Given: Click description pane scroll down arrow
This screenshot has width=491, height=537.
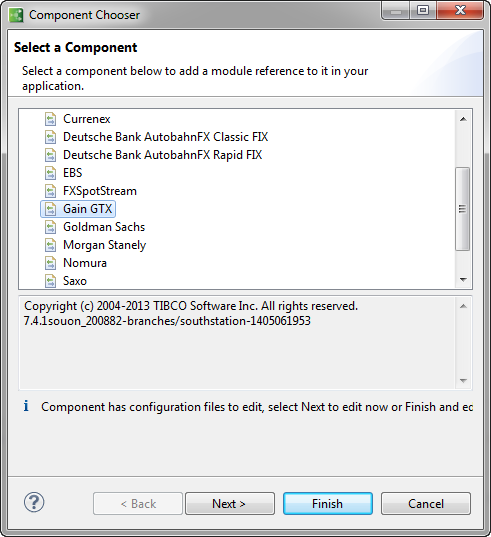Looking at the screenshot, I should tap(463, 380).
